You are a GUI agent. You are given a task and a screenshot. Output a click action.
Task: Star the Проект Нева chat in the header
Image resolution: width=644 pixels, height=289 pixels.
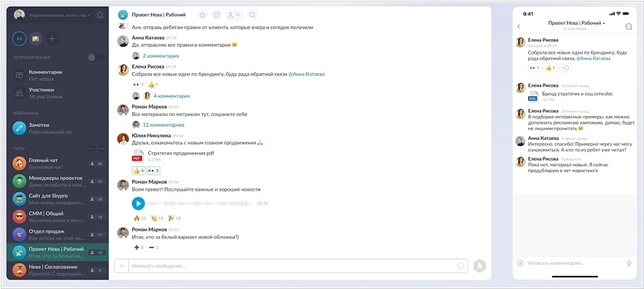203,15
